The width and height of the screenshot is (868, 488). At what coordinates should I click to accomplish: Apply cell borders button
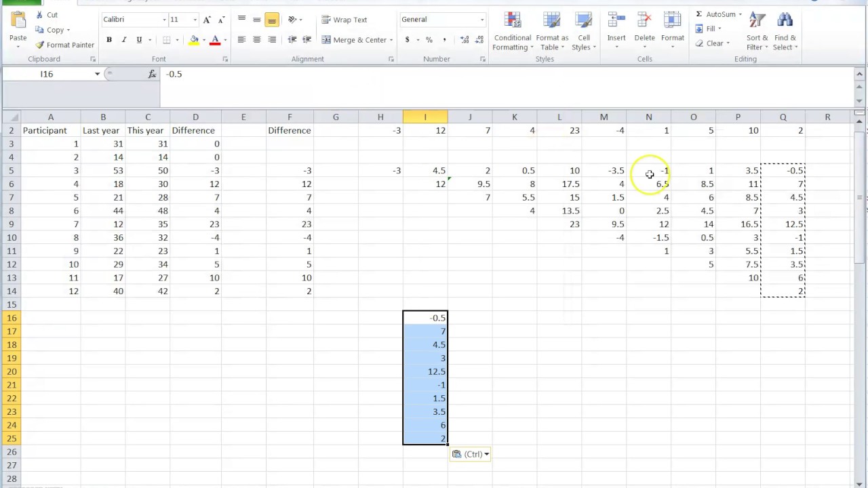[166, 40]
